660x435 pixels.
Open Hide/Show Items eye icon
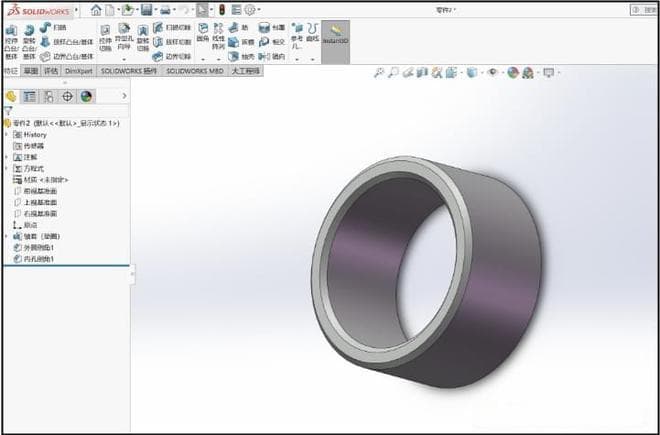tap(492, 73)
